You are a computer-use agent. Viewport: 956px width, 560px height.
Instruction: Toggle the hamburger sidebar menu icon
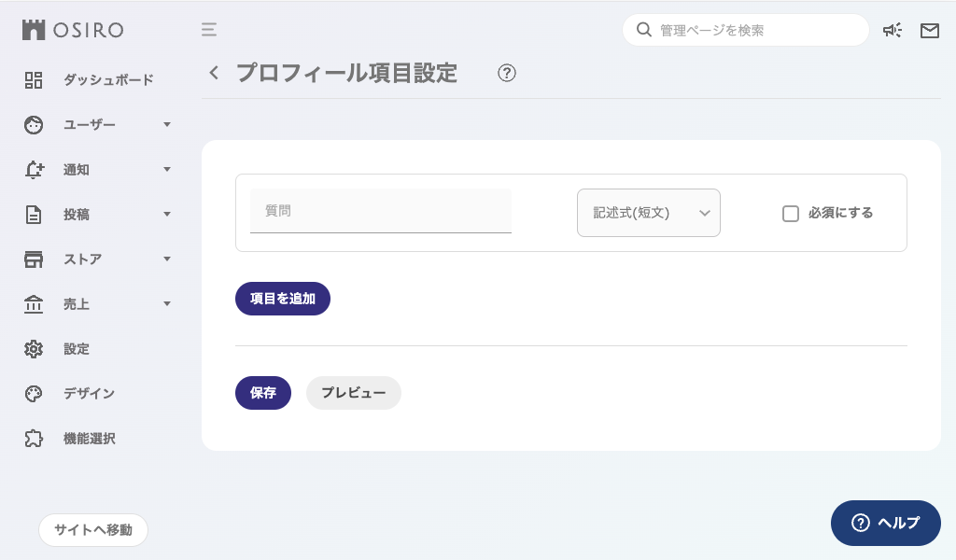(209, 29)
